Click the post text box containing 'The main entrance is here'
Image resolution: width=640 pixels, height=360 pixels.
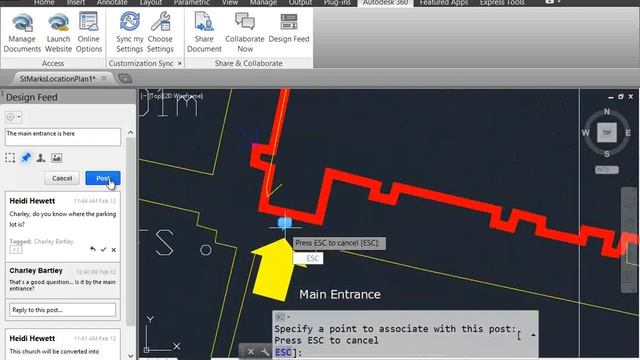tap(63, 137)
